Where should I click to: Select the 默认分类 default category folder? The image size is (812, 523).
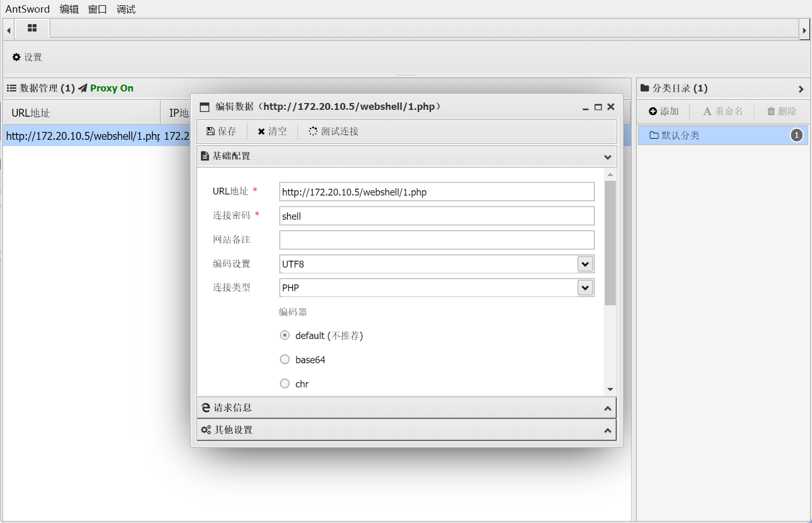coord(680,136)
